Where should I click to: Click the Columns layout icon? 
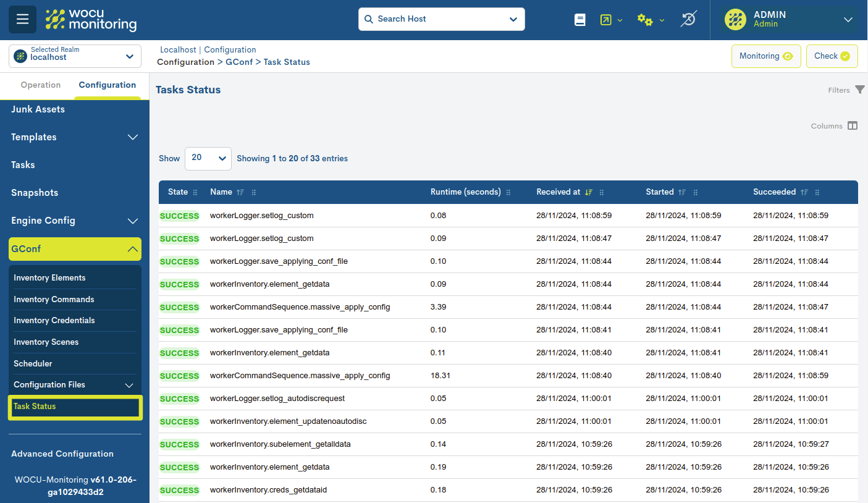(x=853, y=125)
